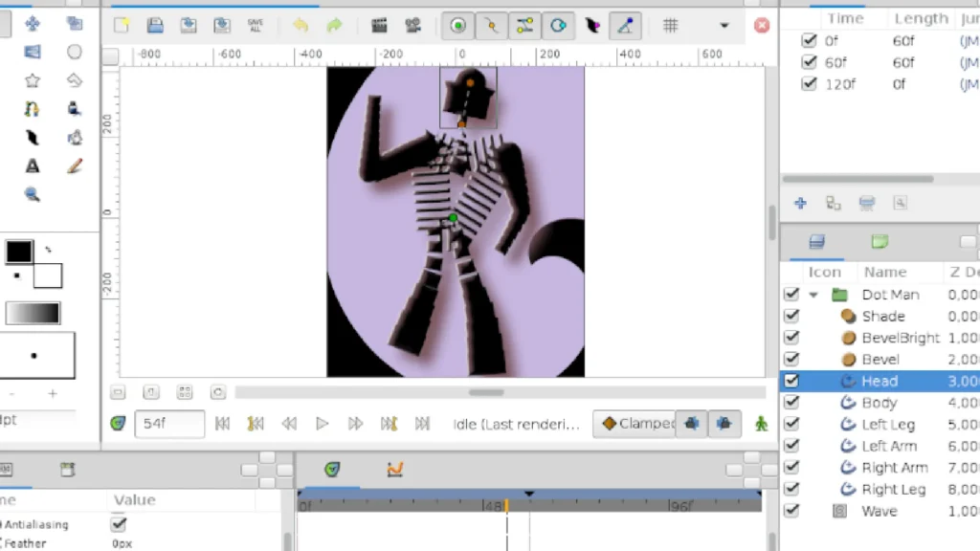Viewport: 980px width, 551px height.
Task: Uncheck the Head layer visibility checkbox
Action: pyautogui.click(x=791, y=381)
